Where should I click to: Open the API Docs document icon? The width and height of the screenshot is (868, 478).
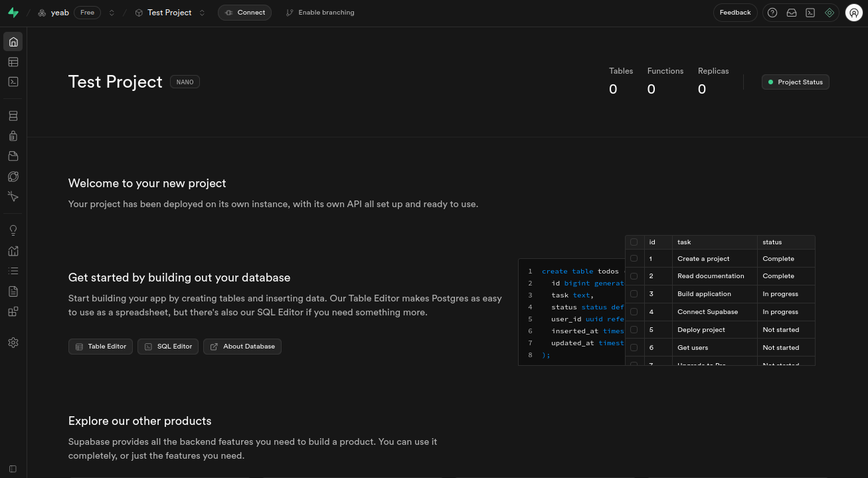point(13,291)
